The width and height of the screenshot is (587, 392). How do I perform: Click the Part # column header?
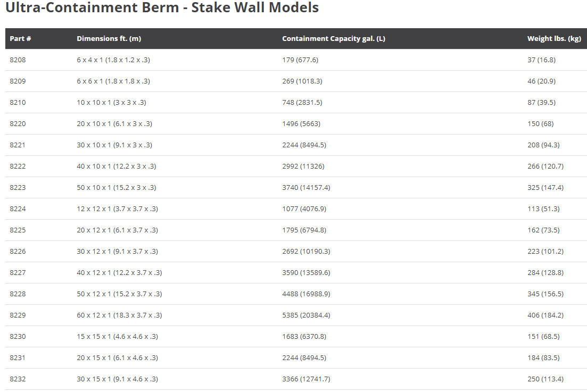click(20, 38)
